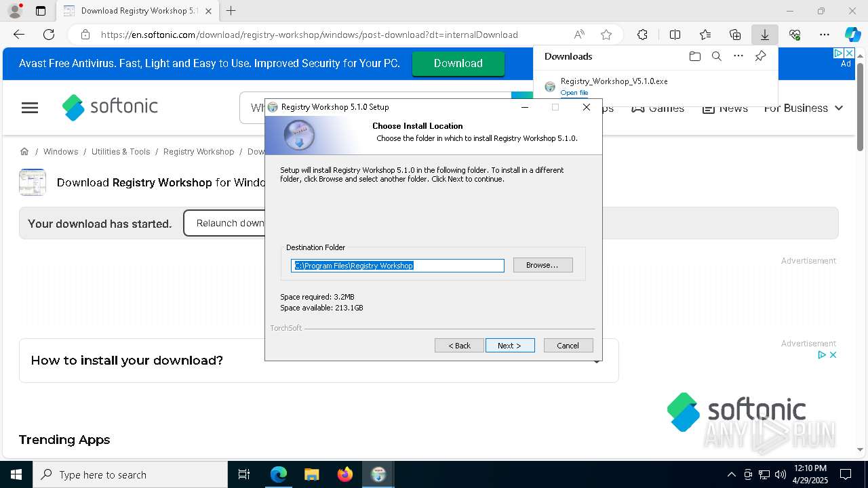
Task: Click the address bar URL
Action: point(309,35)
